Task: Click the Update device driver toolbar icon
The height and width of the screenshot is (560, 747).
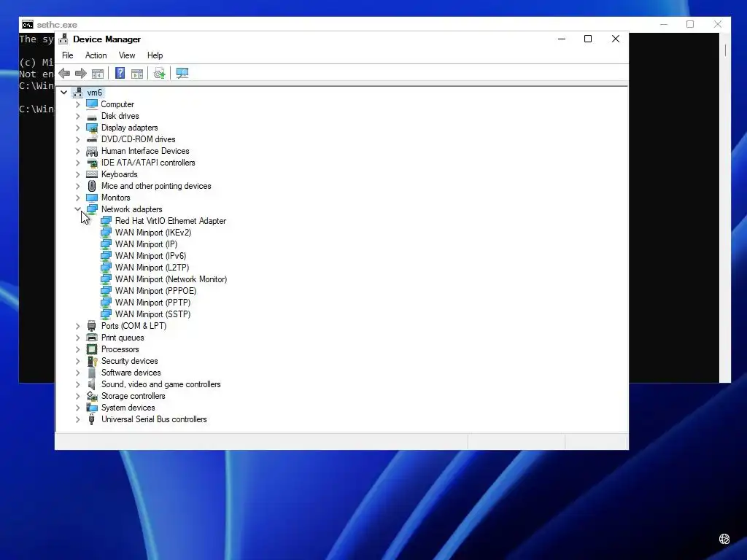Action: click(160, 74)
